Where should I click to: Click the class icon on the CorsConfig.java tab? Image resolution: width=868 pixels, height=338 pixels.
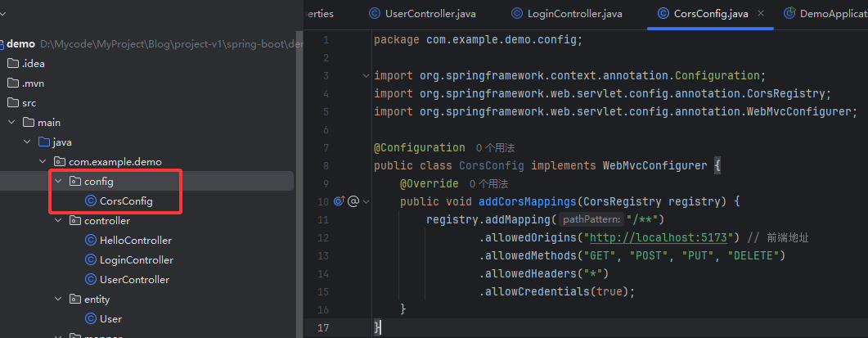point(662,13)
